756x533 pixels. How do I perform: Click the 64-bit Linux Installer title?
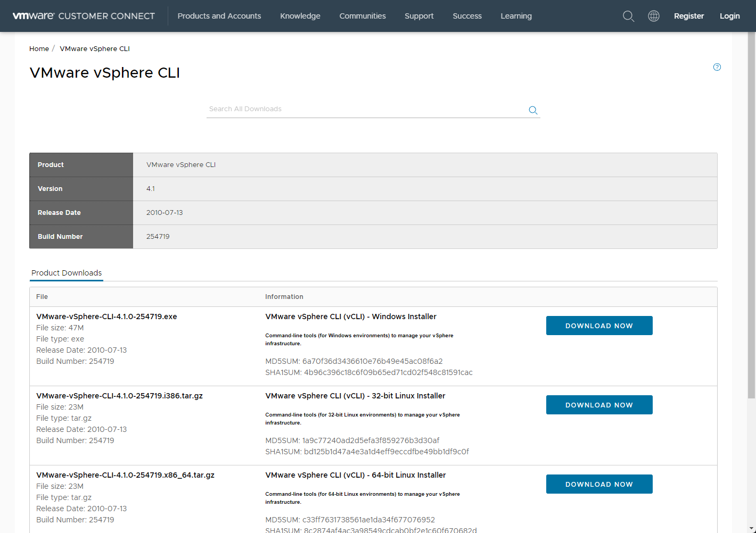click(356, 475)
